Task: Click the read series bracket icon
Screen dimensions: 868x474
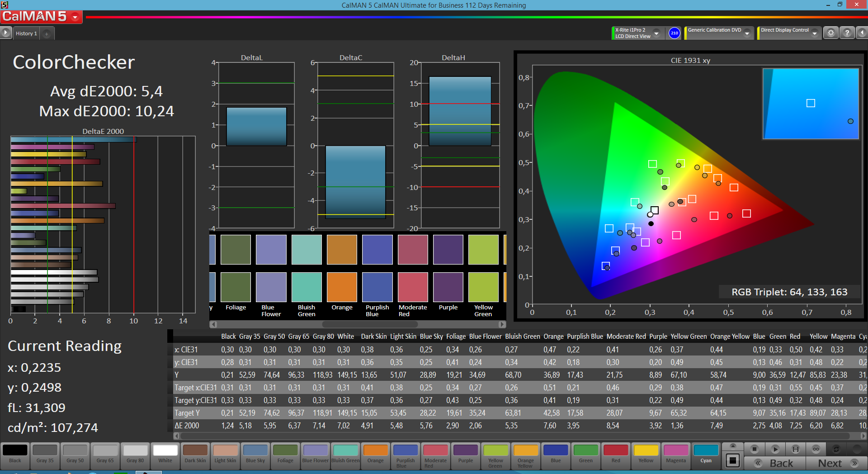Action: [x=796, y=449]
